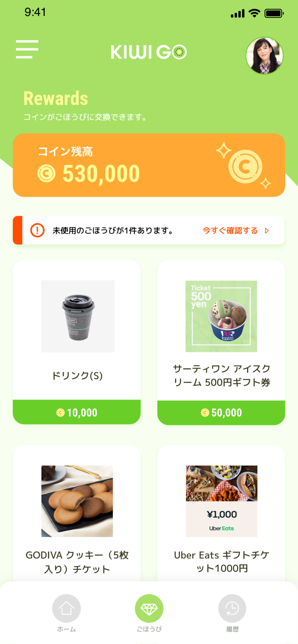Open the hamburger menu
The height and width of the screenshot is (644, 298).
pyautogui.click(x=27, y=49)
